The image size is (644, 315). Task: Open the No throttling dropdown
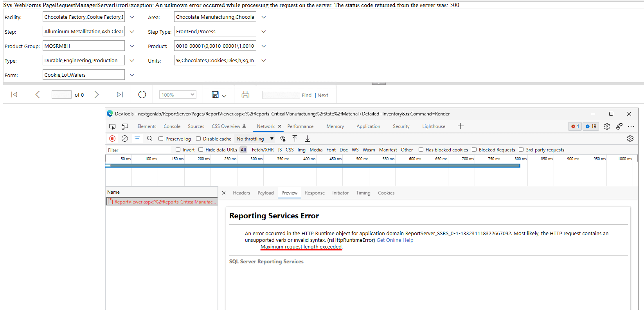pyautogui.click(x=255, y=139)
